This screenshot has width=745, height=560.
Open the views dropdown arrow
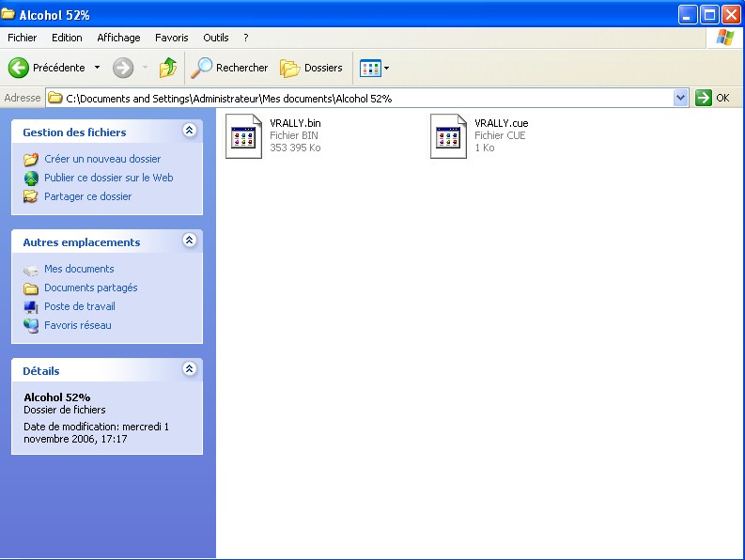pyautogui.click(x=386, y=68)
